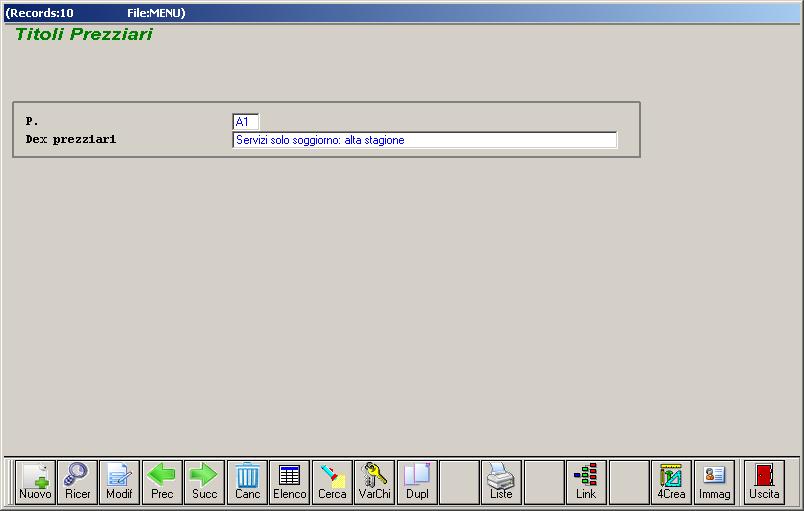Click the Link tree diagram icon
This screenshot has height=511, width=804.
[586, 482]
